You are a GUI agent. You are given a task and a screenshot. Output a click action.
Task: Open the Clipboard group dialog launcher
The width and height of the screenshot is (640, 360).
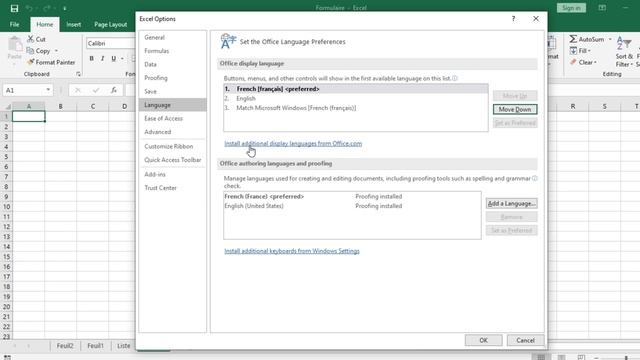coord(78,74)
